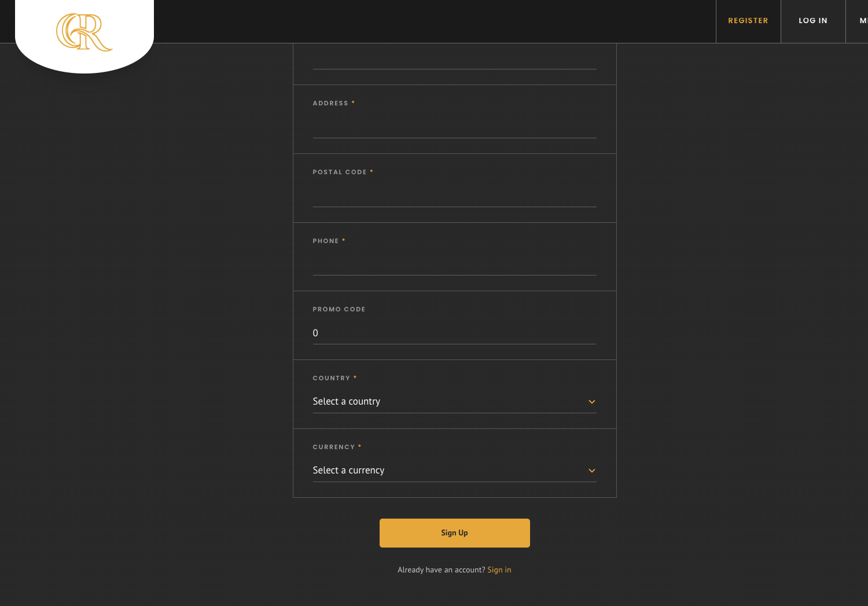Viewport: 868px width, 606px height.
Task: Submit the form with the Sign Up button
Action: point(454,533)
